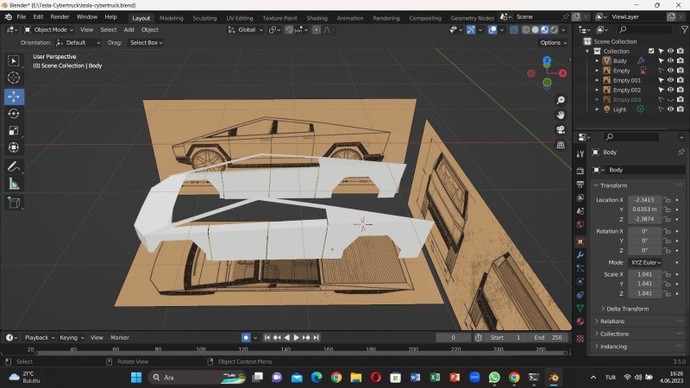Expand the Body item in outliner
The height and width of the screenshot is (388, 690).
pyautogui.click(x=597, y=61)
